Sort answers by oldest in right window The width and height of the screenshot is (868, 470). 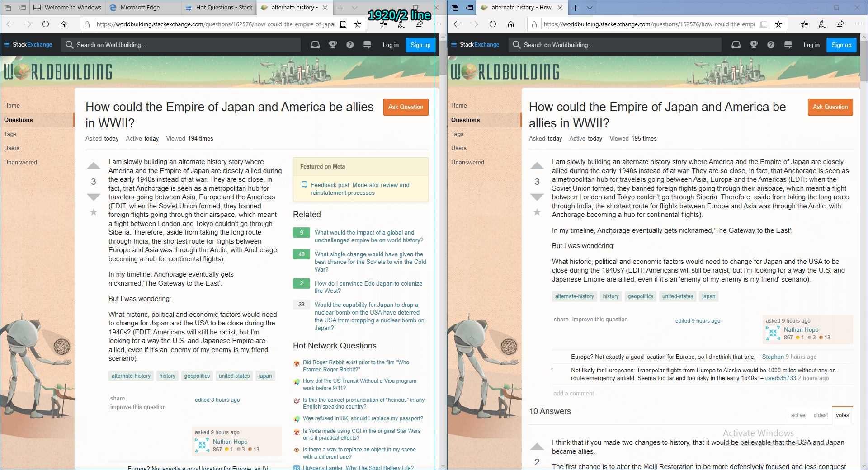coord(821,415)
